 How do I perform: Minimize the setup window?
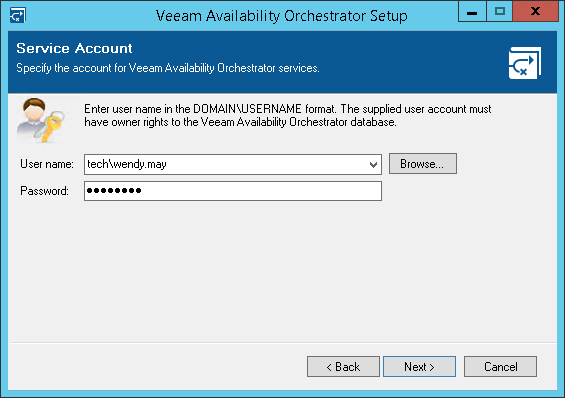pos(472,12)
